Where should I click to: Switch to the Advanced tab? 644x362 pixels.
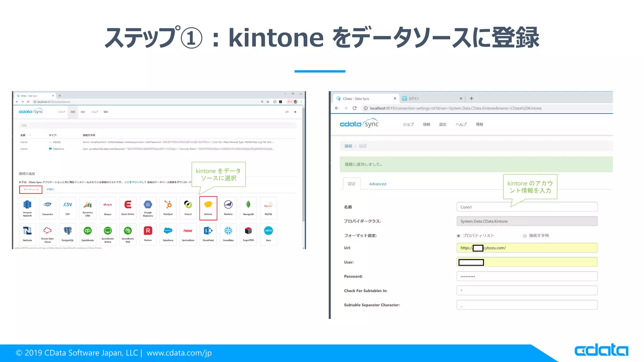coord(377,184)
